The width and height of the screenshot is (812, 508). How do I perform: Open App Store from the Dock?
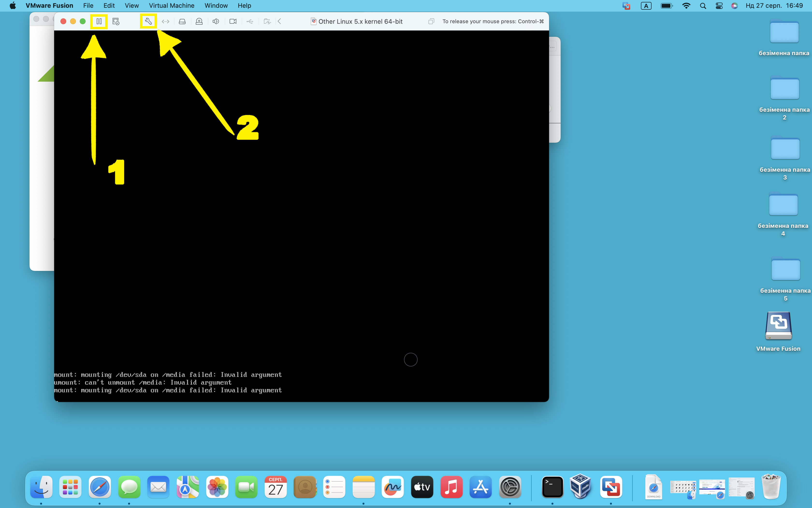(x=480, y=487)
